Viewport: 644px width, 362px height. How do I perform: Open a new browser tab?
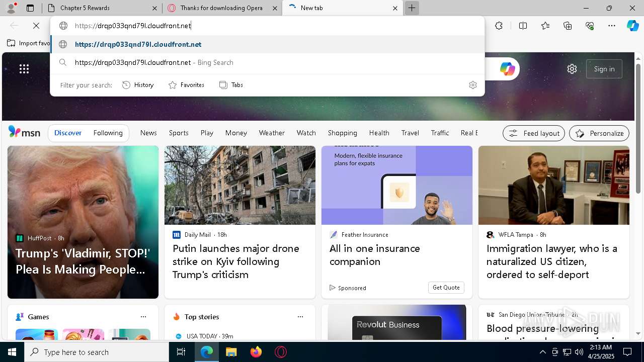[x=412, y=8]
